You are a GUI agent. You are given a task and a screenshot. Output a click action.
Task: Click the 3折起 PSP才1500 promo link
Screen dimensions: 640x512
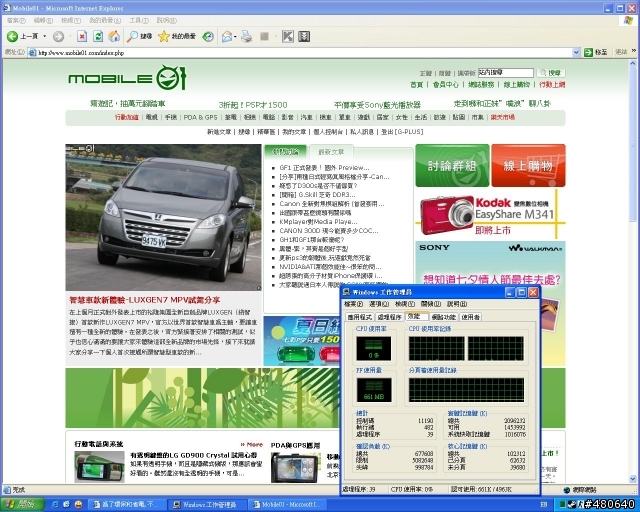click(x=253, y=105)
